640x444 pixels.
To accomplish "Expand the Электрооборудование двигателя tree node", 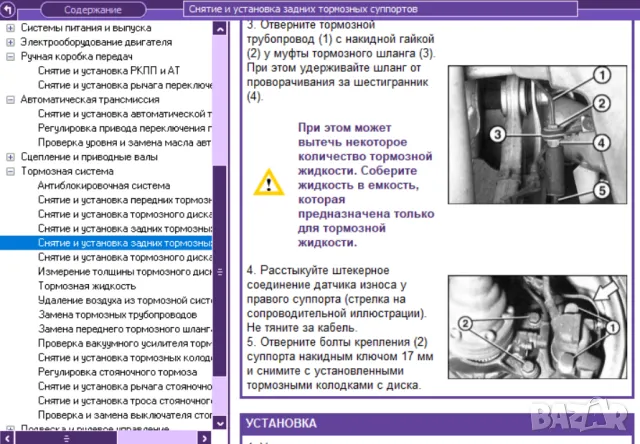I will pos(11,43).
